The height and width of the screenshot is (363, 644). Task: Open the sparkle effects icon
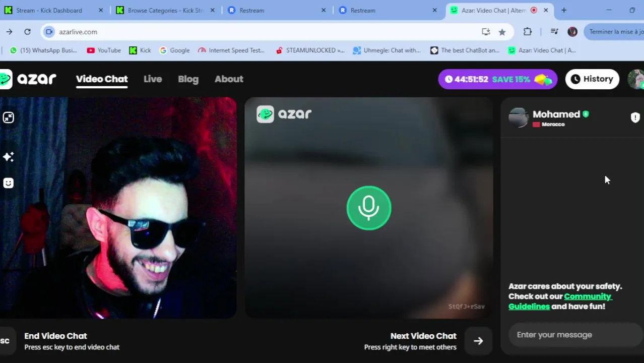(9, 157)
